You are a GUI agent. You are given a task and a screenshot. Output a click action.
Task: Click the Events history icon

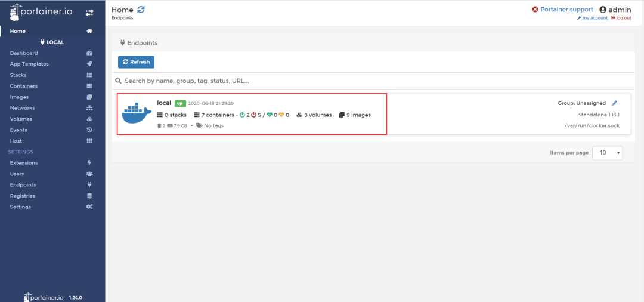89,130
